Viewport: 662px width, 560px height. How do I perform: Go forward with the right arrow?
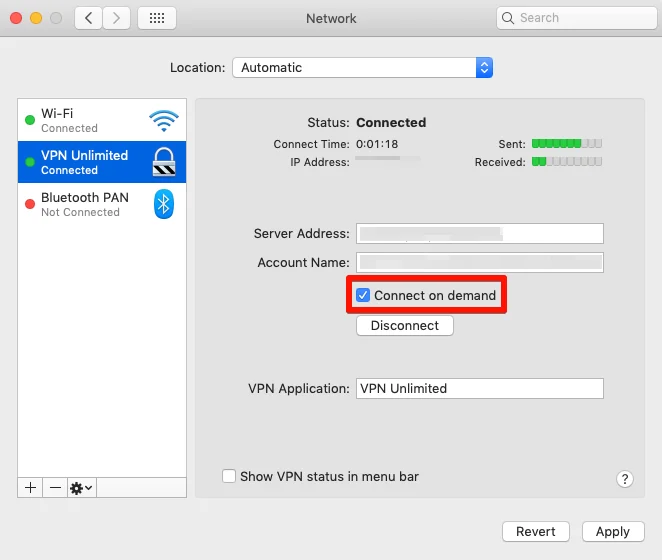[117, 18]
